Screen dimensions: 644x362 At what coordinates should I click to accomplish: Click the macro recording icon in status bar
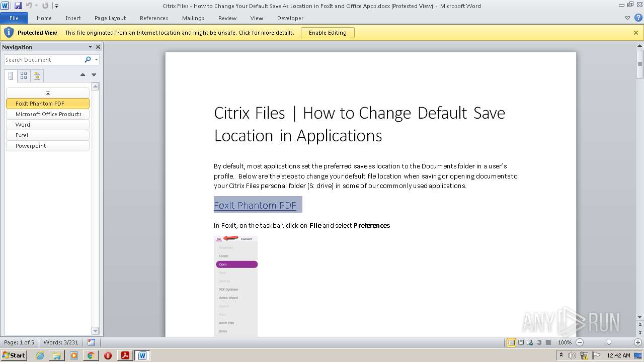pos(91,342)
